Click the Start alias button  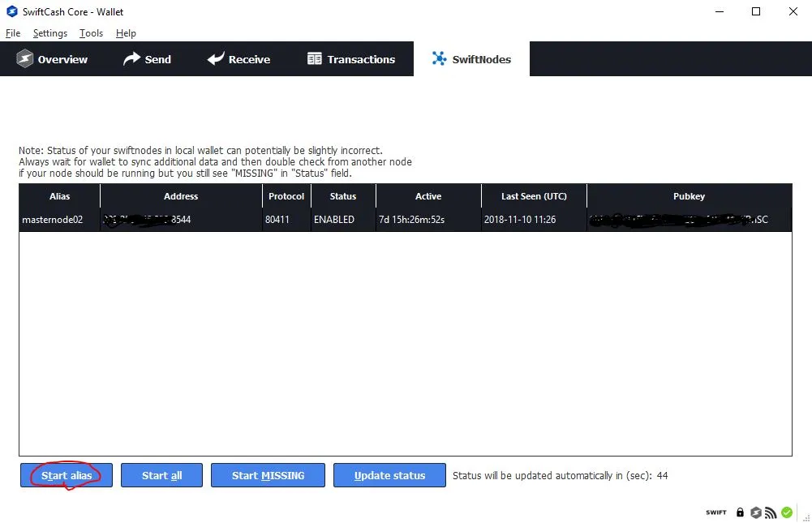(x=67, y=475)
